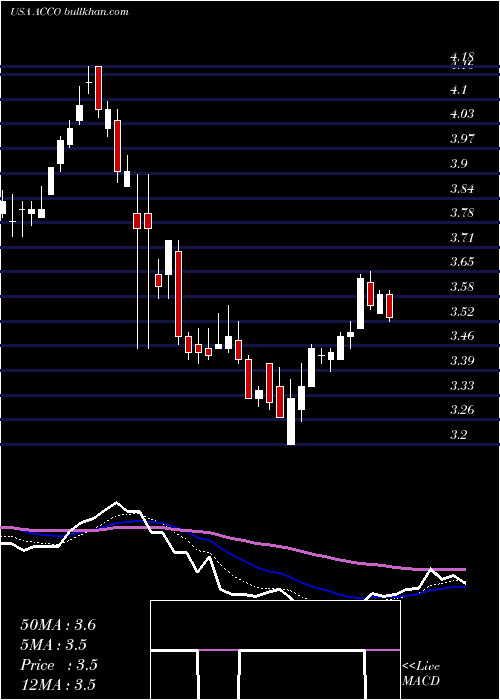Image resolution: width=500 pixels, height=700 pixels.
Task: Click the 3.39 price axis label
Action: [x=462, y=360]
